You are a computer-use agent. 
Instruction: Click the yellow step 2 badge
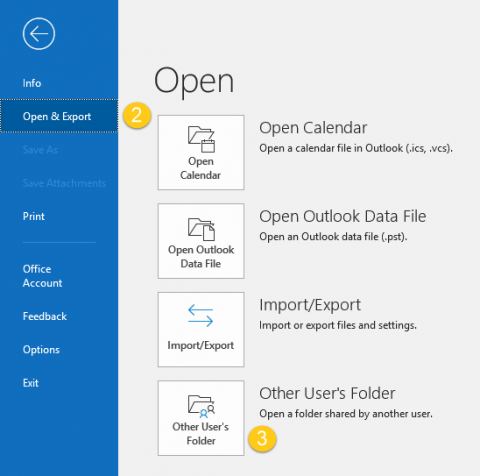[x=137, y=115]
